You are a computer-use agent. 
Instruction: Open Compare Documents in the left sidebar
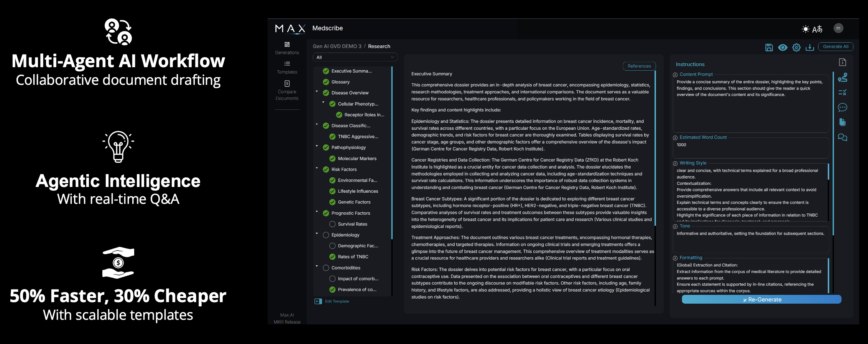287,90
